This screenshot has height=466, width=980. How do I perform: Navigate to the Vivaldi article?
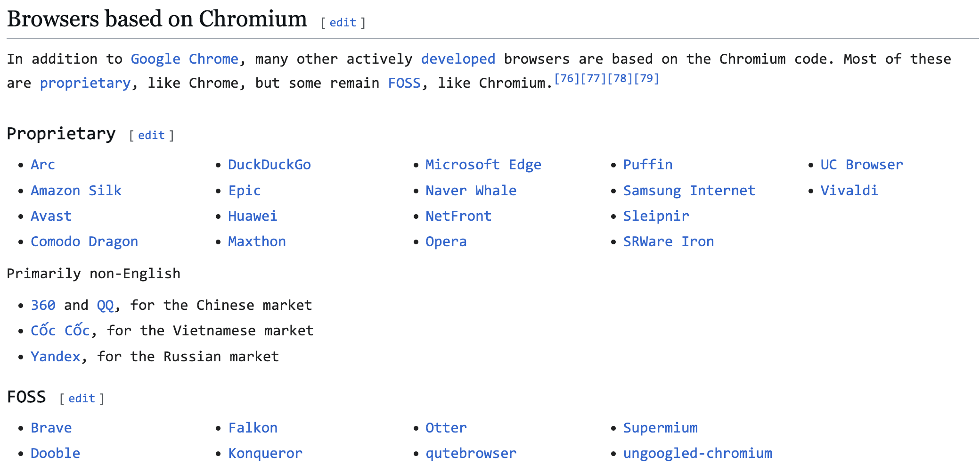pyautogui.click(x=849, y=191)
